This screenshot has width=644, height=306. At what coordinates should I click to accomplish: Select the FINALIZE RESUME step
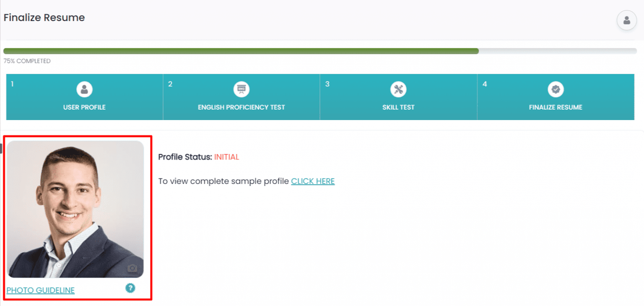click(555, 107)
